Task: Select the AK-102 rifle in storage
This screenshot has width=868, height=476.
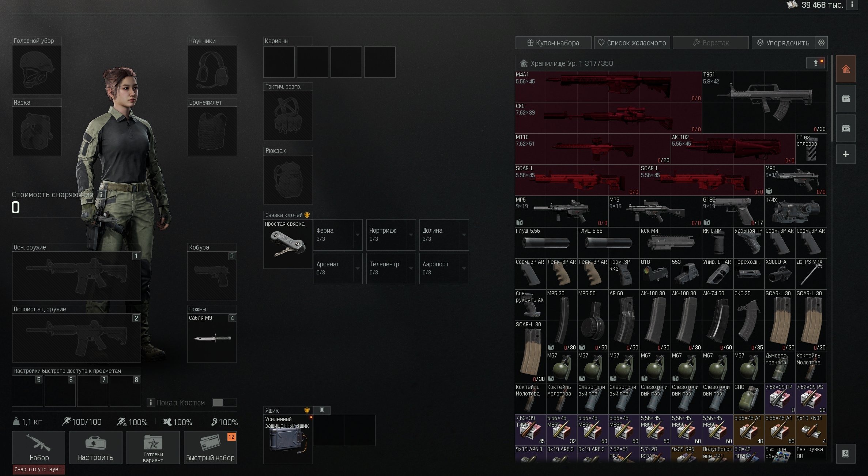Action: tap(733, 149)
